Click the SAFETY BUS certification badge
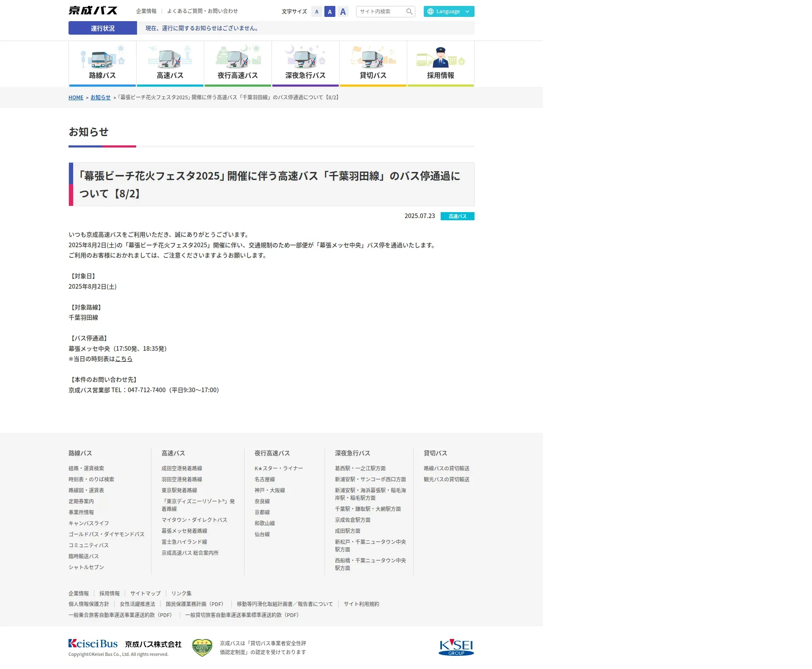The width and height of the screenshot is (812, 669). pyautogui.click(x=202, y=647)
